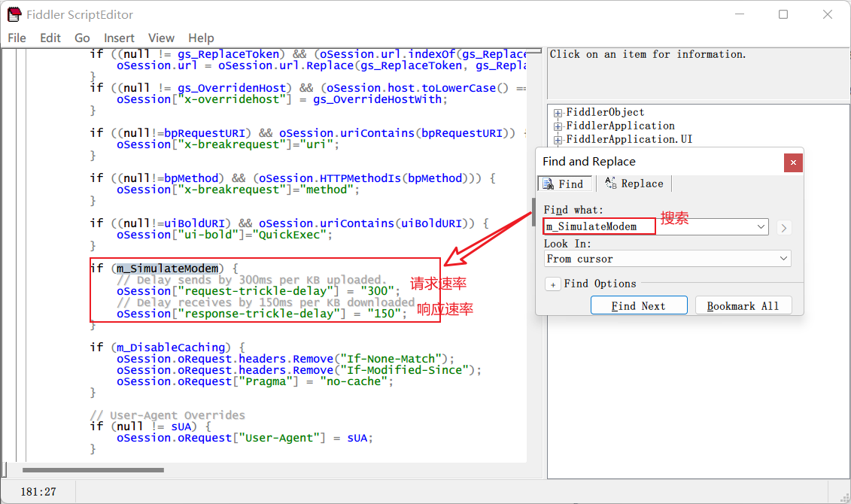The width and height of the screenshot is (851, 504).
Task: Open the Edit menu
Action: (50, 38)
